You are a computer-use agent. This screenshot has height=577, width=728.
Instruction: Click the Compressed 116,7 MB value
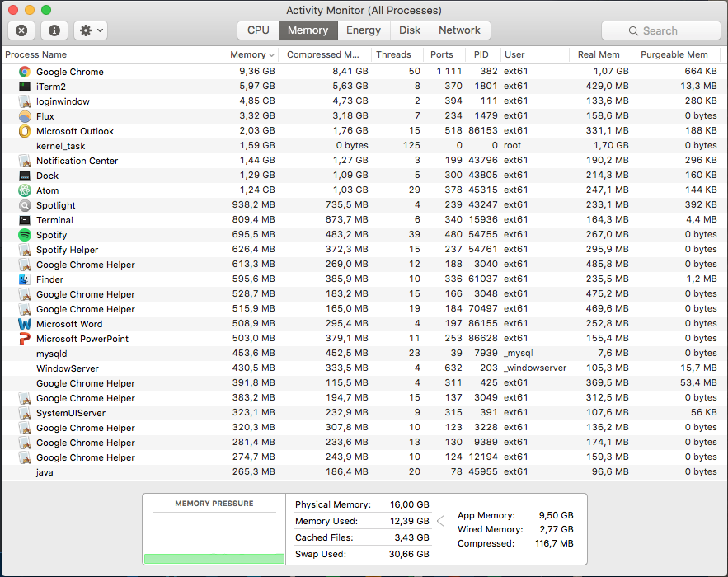[554, 543]
